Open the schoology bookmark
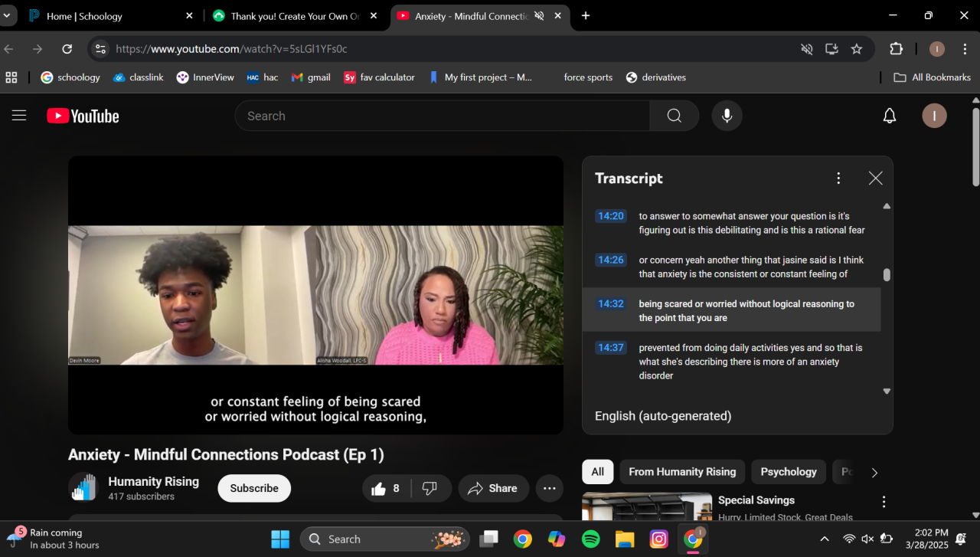 coord(70,77)
